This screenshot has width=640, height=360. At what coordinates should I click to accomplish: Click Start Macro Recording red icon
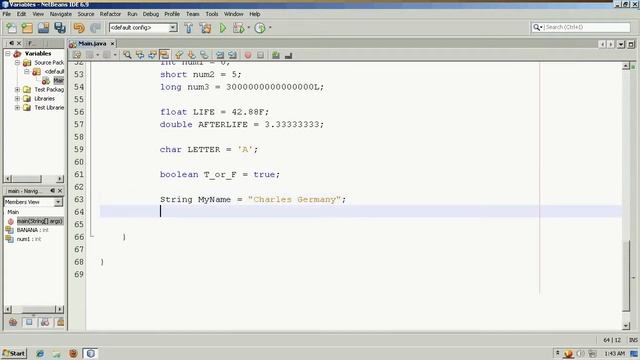tap(248, 55)
